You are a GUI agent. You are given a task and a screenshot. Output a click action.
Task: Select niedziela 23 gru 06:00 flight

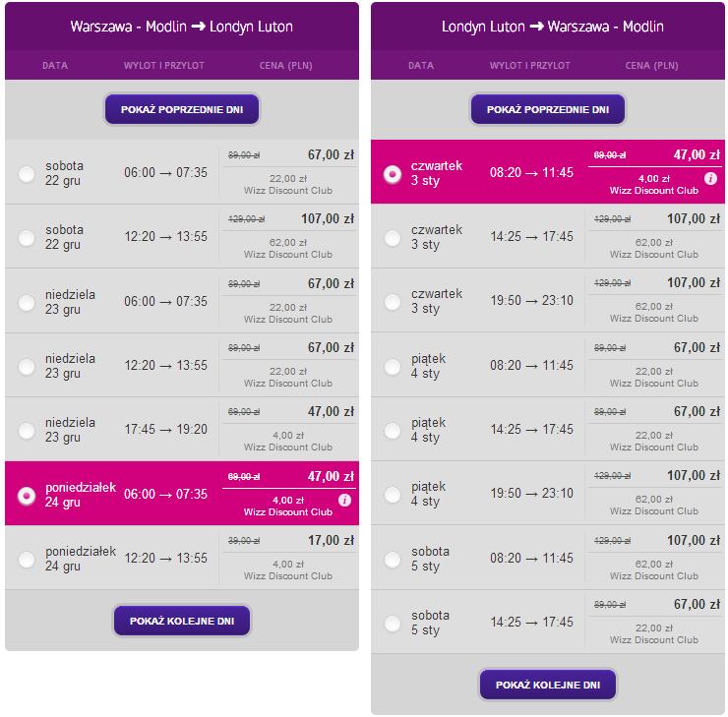[x=27, y=303]
